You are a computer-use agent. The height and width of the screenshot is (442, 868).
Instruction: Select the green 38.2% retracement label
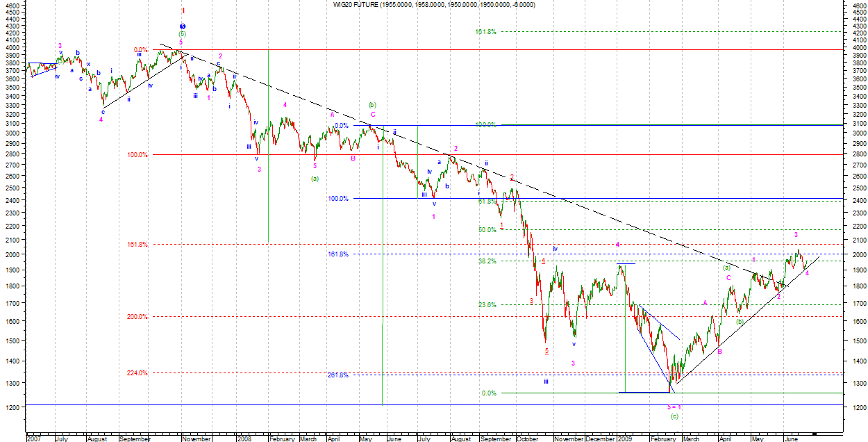click(x=487, y=261)
